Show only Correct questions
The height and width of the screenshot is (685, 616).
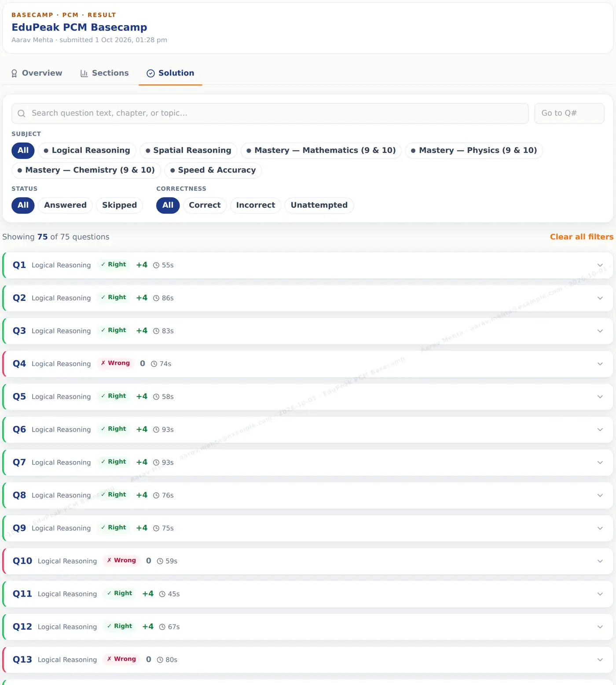(205, 205)
